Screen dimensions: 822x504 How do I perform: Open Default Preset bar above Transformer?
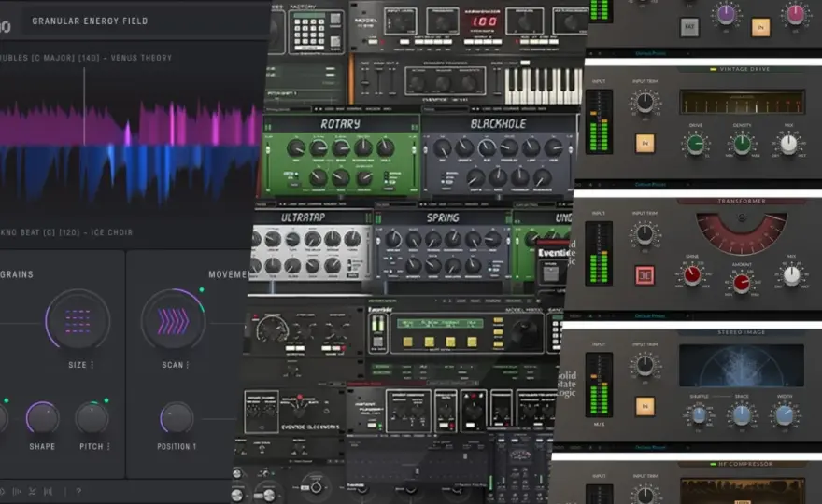pyautogui.click(x=650, y=185)
